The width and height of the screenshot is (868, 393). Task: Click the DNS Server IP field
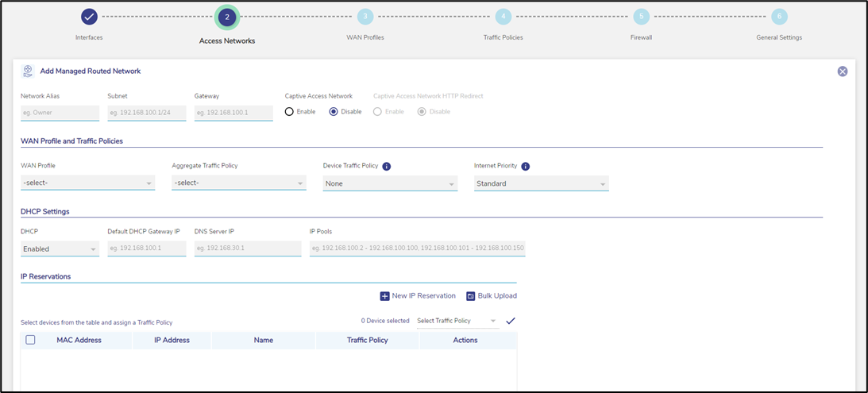pyautogui.click(x=248, y=249)
